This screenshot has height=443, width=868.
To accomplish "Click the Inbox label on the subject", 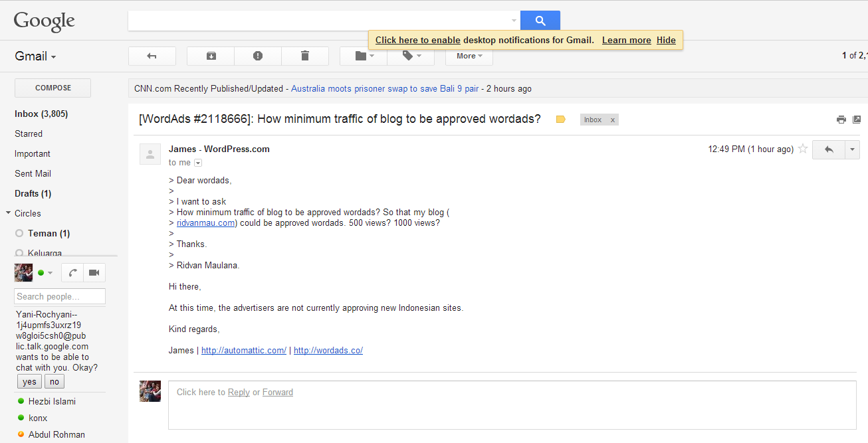I will [593, 120].
